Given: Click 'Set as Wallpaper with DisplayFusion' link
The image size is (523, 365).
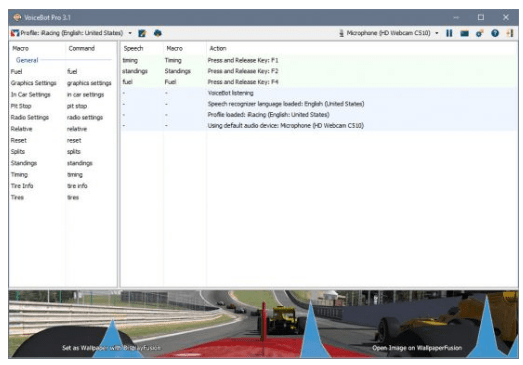Looking at the screenshot, I should click(111, 348).
